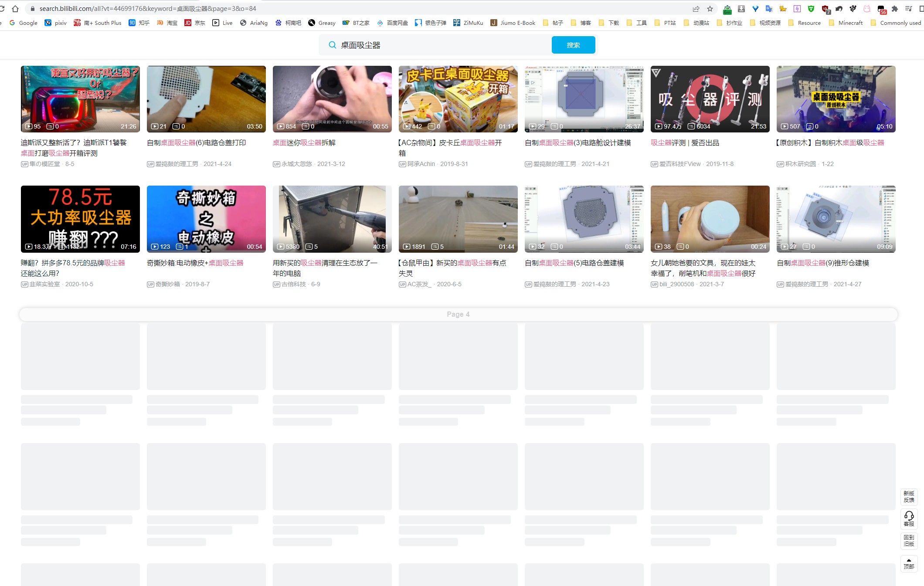The width and height of the screenshot is (924, 586).
Task: Open the Google Translate extension icon
Action: [x=769, y=9]
